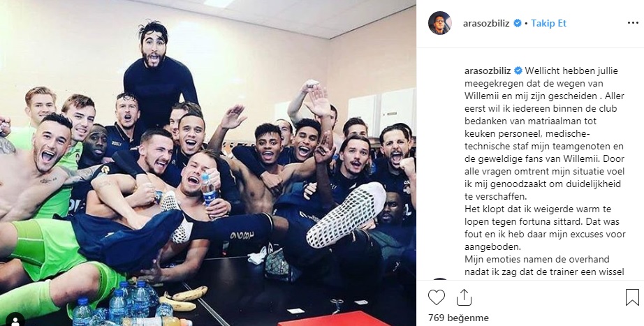Like the post with the heart icon
This screenshot has width=644, height=326.
click(x=436, y=297)
